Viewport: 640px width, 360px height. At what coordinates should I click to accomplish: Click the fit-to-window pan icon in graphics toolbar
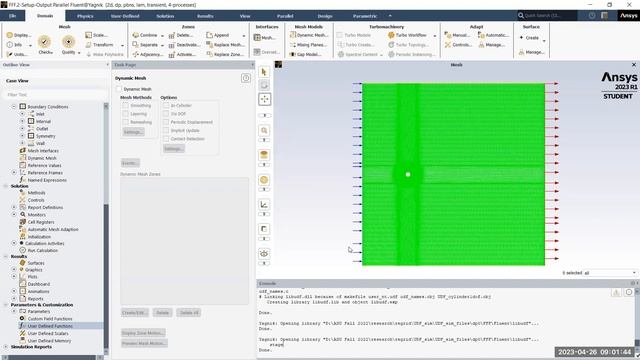click(264, 99)
